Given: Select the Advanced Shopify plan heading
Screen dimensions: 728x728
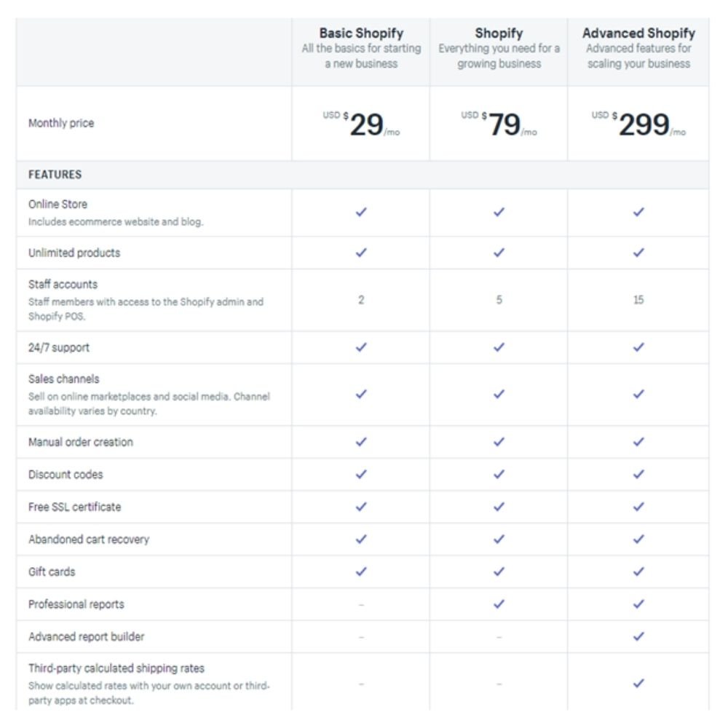Looking at the screenshot, I should click(x=638, y=33).
